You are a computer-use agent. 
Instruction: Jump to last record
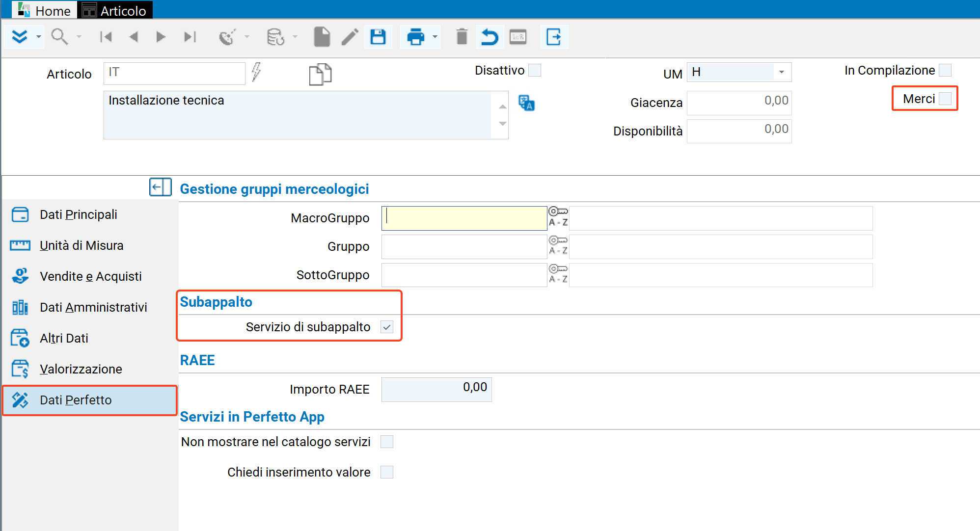point(190,37)
